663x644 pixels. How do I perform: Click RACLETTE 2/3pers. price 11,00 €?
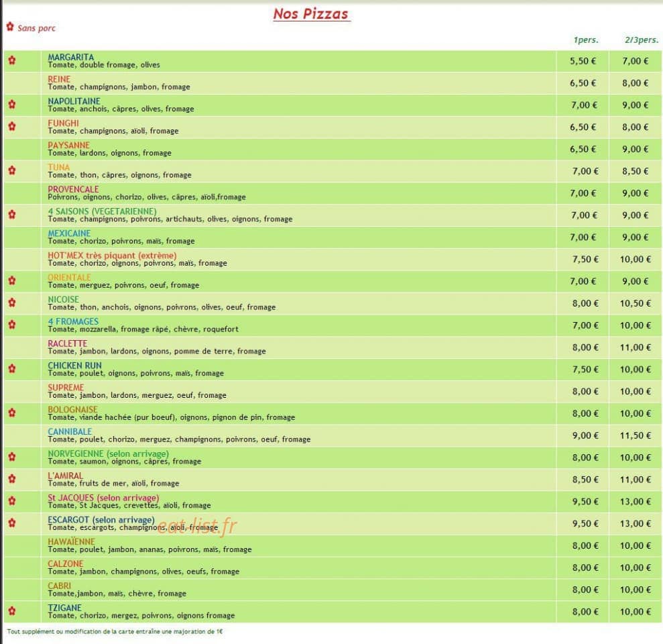[635, 347]
